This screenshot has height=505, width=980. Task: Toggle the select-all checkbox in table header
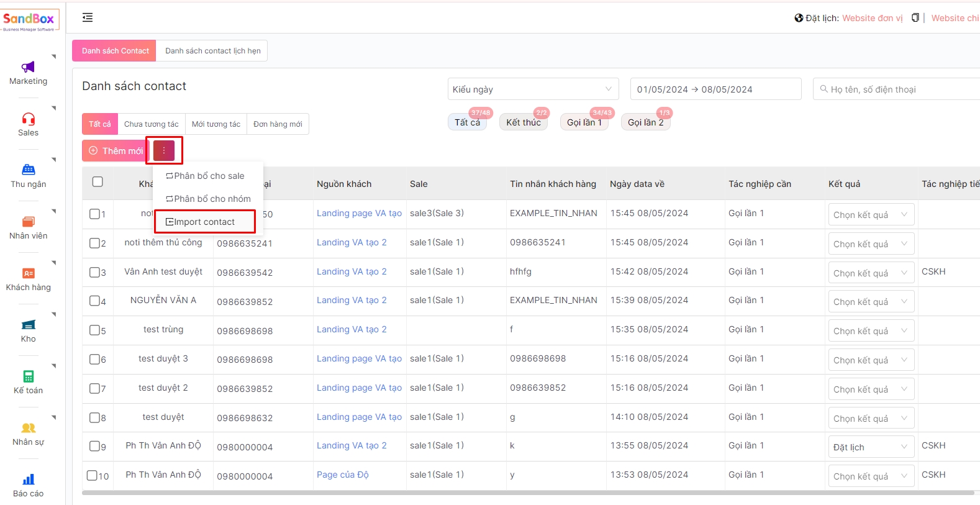tap(98, 182)
